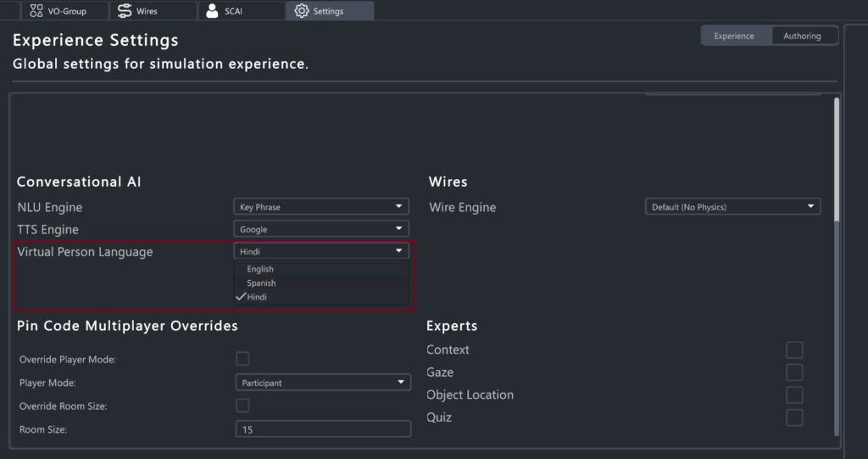Switch to the Authoring settings view
This screenshot has width=868, height=459.
802,36
